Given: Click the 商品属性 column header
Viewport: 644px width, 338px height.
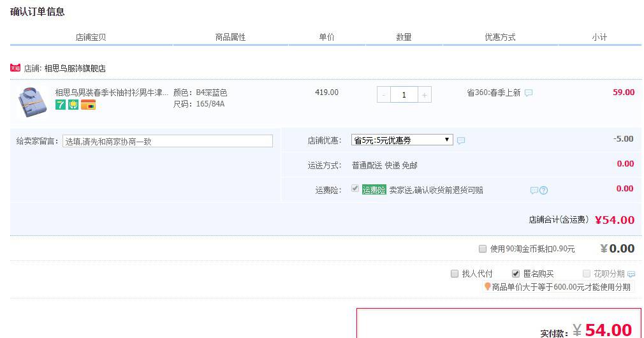Looking at the screenshot, I should pos(230,37).
